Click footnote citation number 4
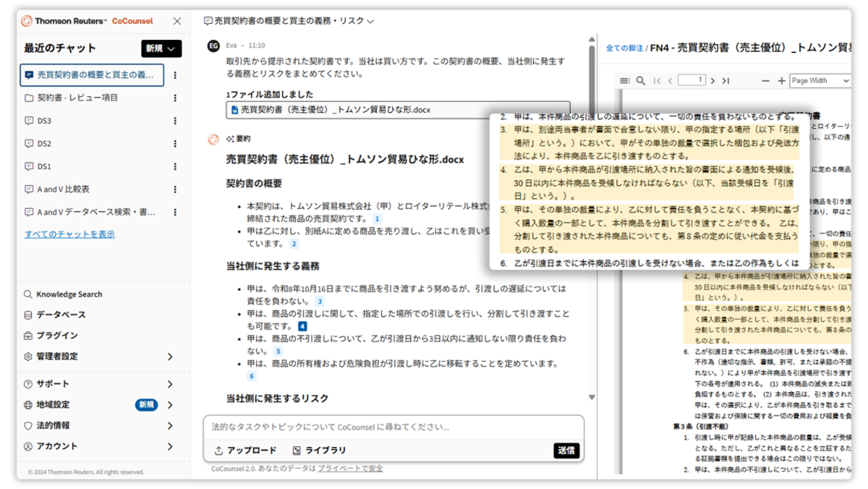Screen dimensions: 868x489 click(302, 326)
